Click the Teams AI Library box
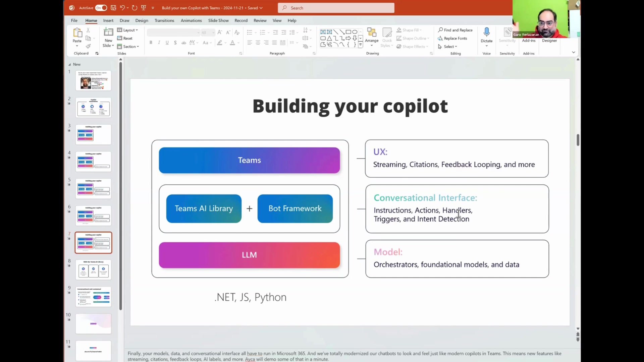 pyautogui.click(x=204, y=208)
